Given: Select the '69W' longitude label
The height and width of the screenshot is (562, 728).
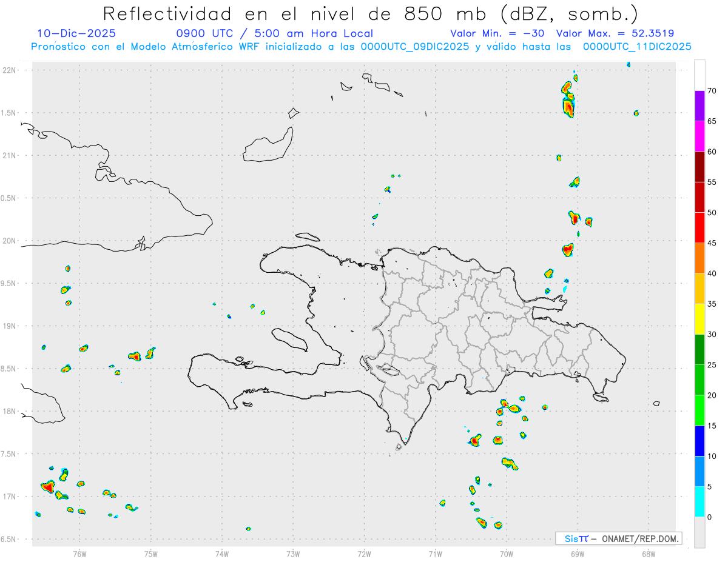Looking at the screenshot, I should [x=578, y=554].
